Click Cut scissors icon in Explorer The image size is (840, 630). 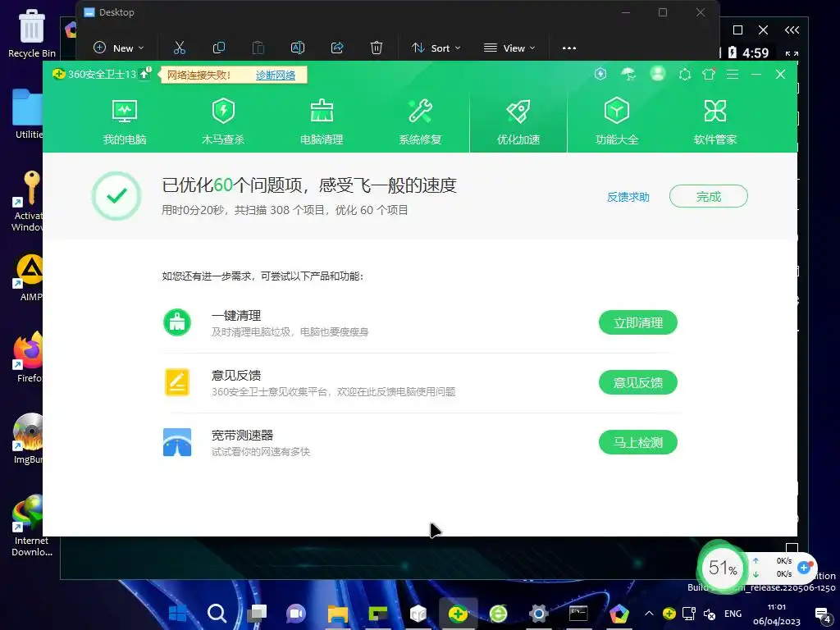[x=180, y=48]
